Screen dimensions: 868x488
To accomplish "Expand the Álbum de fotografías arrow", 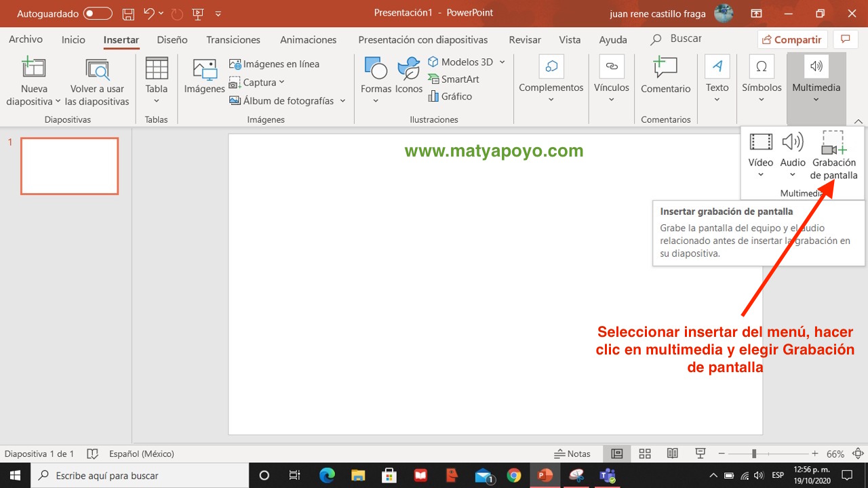I will point(342,100).
